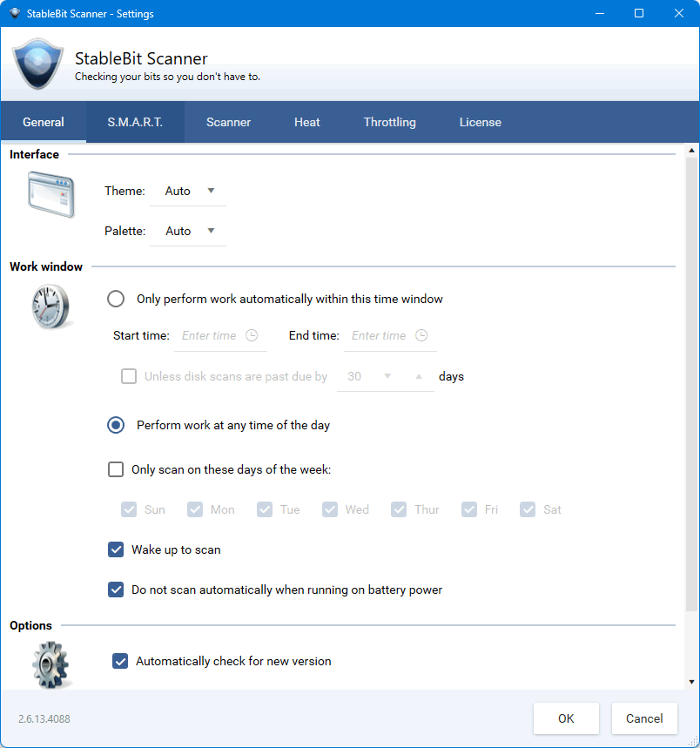
Task: Enable 'Only scan on these days' checkbox
Action: click(x=116, y=469)
